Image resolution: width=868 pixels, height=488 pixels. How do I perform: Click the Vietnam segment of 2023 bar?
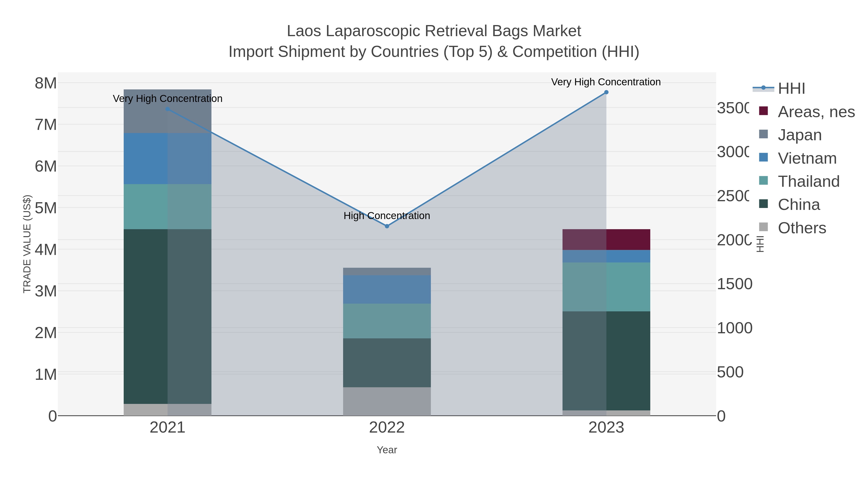[606, 256]
